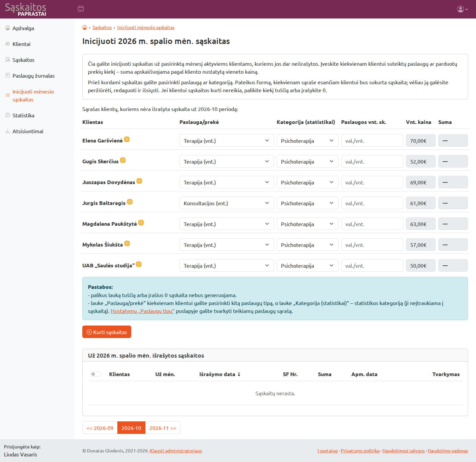The height and width of the screenshot is (462, 476).
Task: Open note icon beside Elena Garšvienė
Action: click(127, 139)
